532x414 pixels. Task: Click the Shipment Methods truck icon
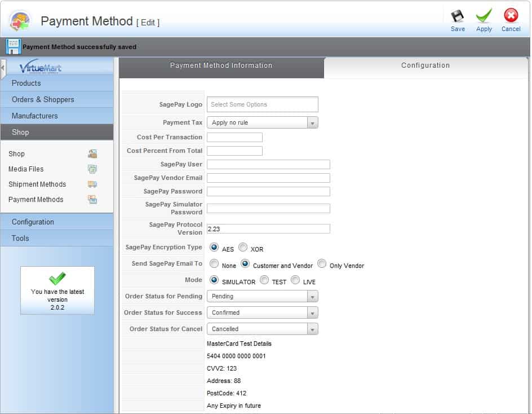92,184
